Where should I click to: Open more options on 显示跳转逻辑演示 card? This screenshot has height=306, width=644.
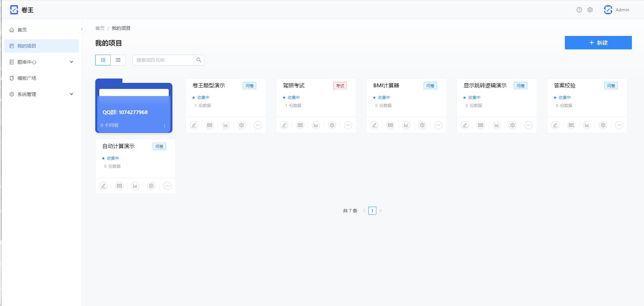(x=529, y=125)
